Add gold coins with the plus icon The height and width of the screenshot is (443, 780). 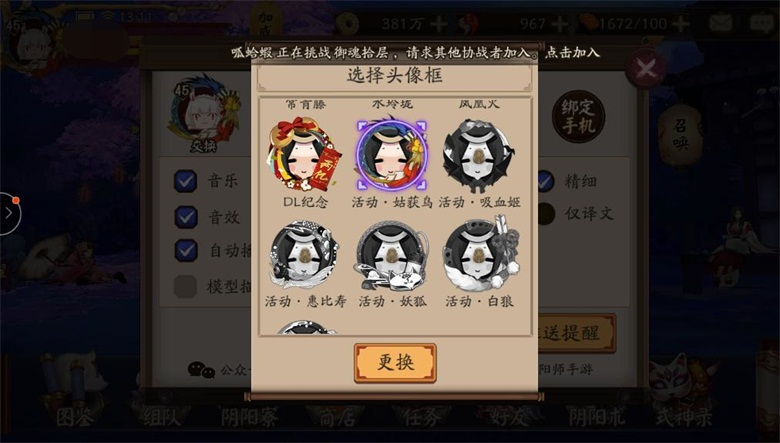click(x=439, y=23)
